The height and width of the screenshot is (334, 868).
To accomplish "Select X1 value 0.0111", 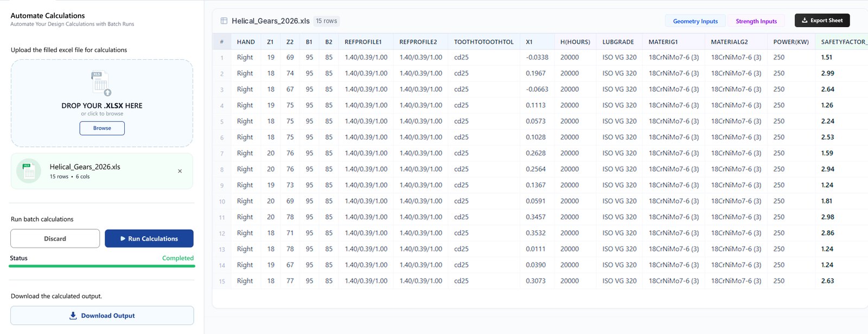I will (x=535, y=249).
